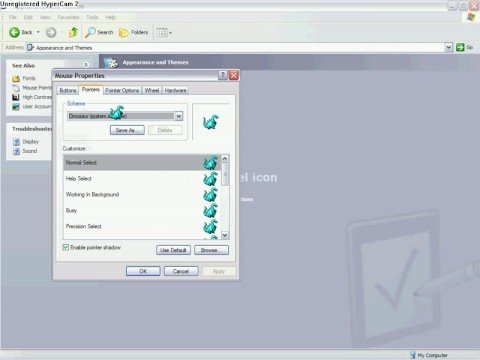Click the dinosaur pointer preview image
This screenshot has width=480, height=360.
pyautogui.click(x=211, y=122)
